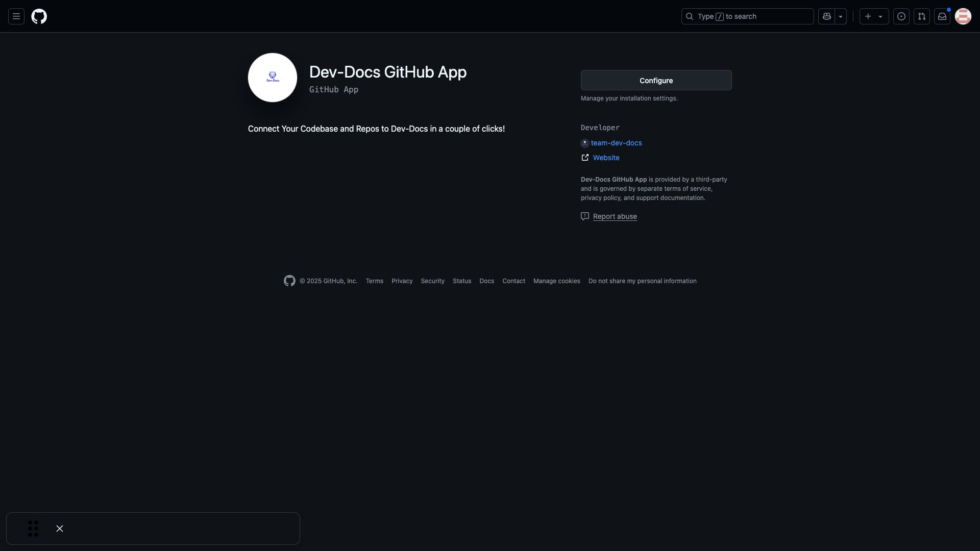Open the issues icon
This screenshot has width=980, height=551.
click(x=901, y=16)
